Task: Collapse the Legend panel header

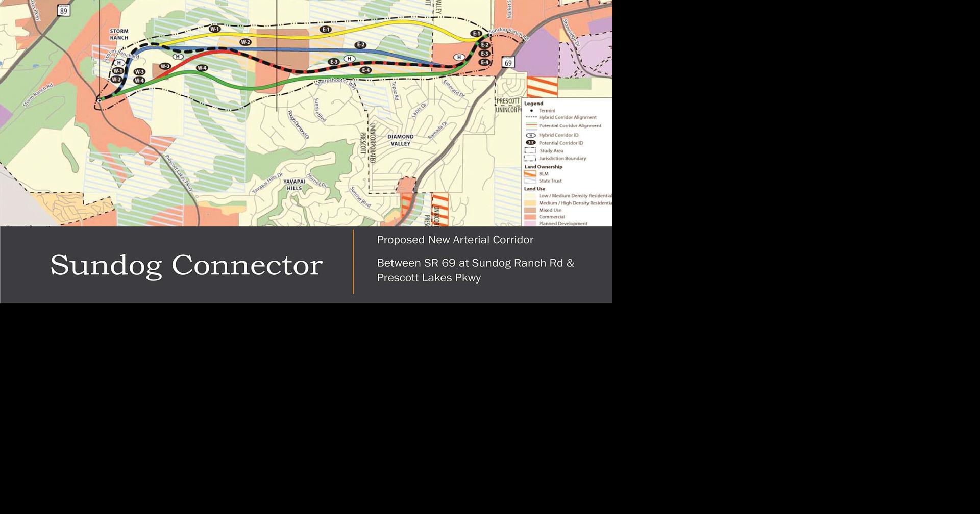Action: (534, 103)
